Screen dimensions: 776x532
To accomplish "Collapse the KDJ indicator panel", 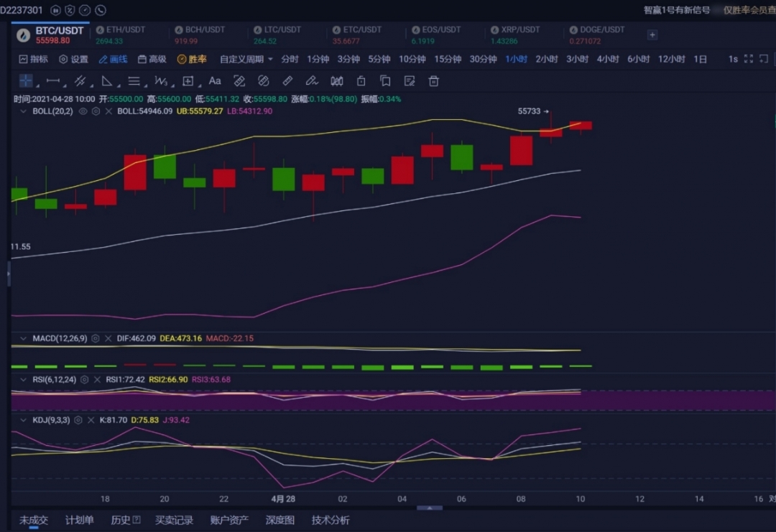I will [x=24, y=420].
